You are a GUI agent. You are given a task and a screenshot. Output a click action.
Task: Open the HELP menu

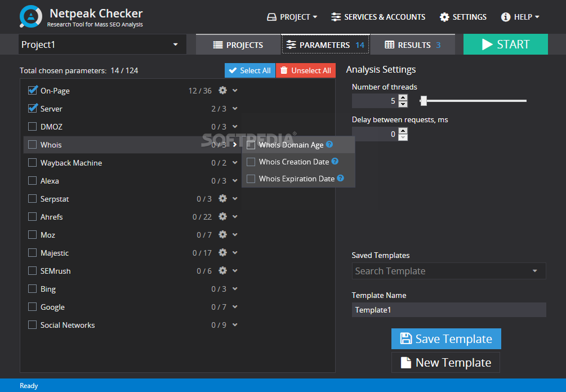tap(520, 17)
